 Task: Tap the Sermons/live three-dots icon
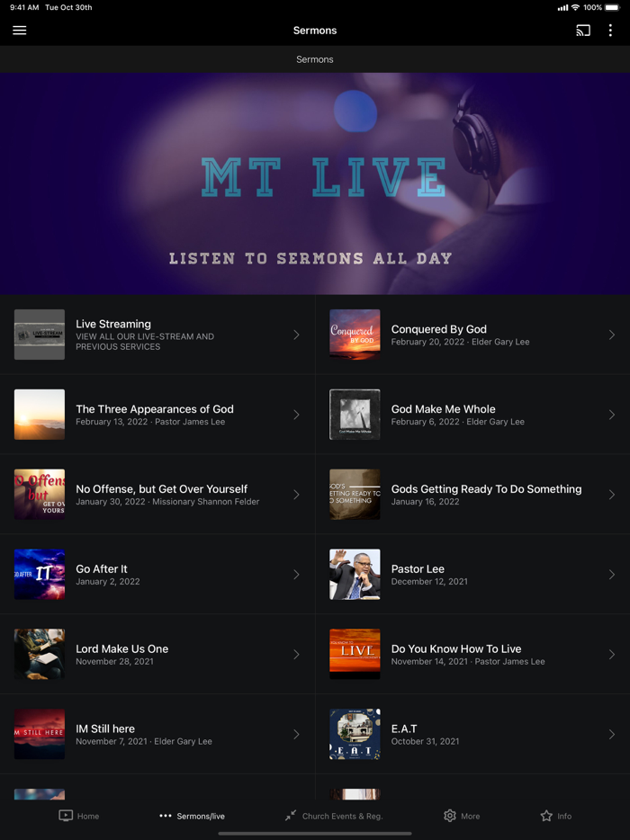165,816
